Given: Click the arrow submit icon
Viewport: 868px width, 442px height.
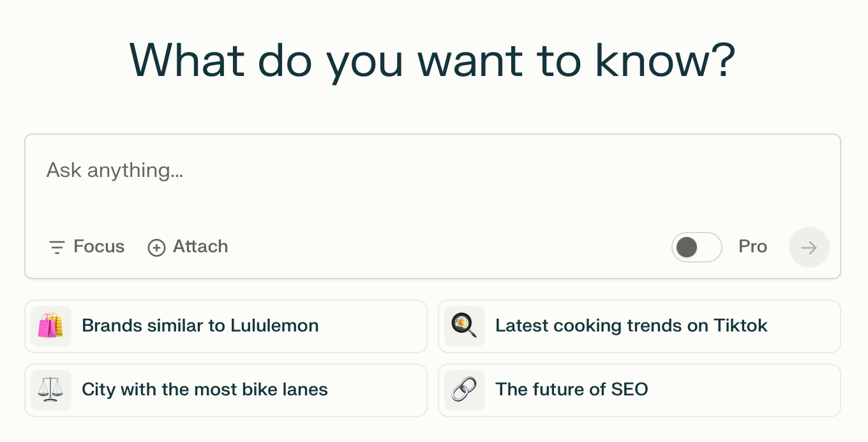Looking at the screenshot, I should click(809, 247).
